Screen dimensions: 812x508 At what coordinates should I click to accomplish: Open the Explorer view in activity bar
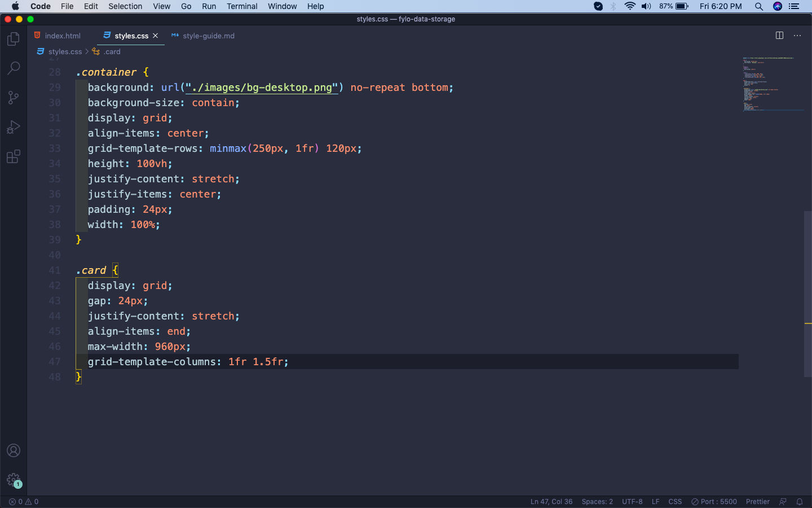(14, 39)
